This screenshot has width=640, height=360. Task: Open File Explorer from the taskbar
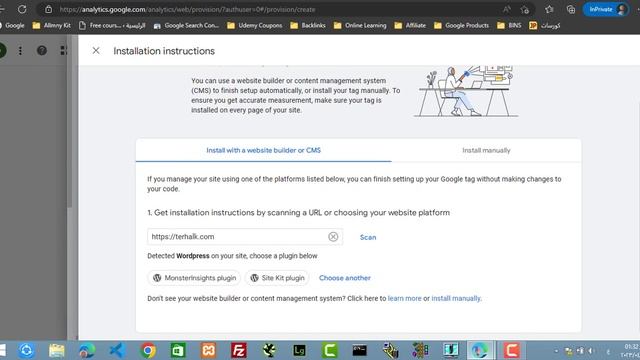[x=57, y=350]
